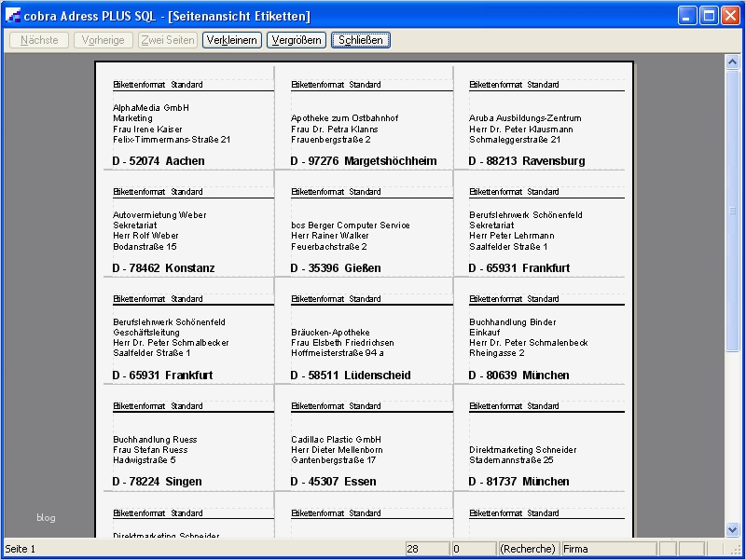Click '(Recherche)' status bar field
746x560 pixels.
click(x=527, y=549)
